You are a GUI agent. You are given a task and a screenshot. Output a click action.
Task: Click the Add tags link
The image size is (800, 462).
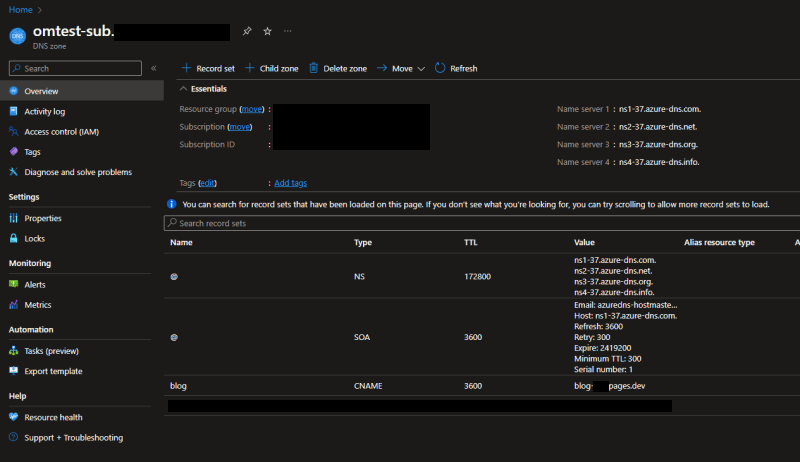click(x=290, y=183)
